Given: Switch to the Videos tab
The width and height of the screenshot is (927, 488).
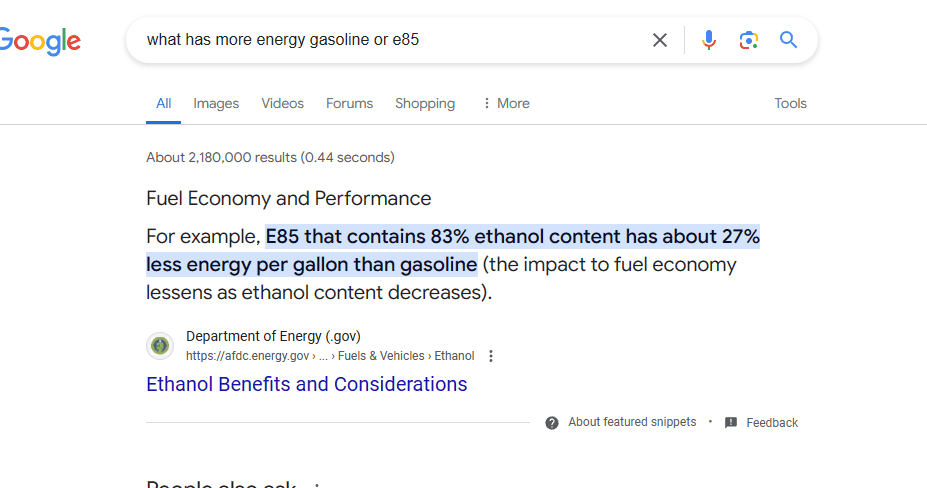Looking at the screenshot, I should tap(283, 104).
